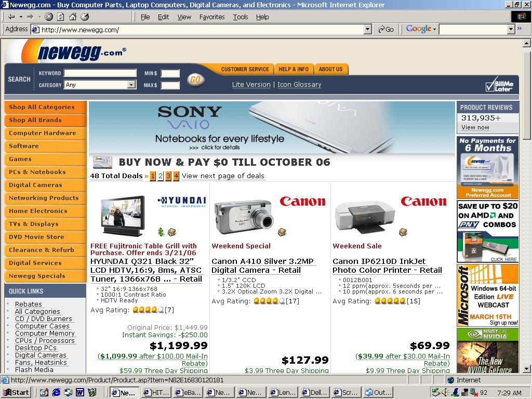Open the File menu

[x=145, y=17]
